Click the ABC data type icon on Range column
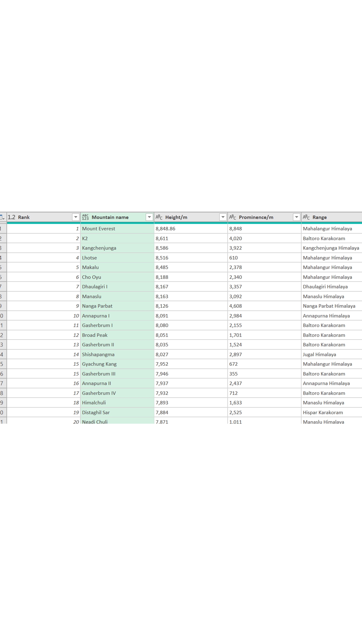The height and width of the screenshot is (644, 362). point(306,217)
